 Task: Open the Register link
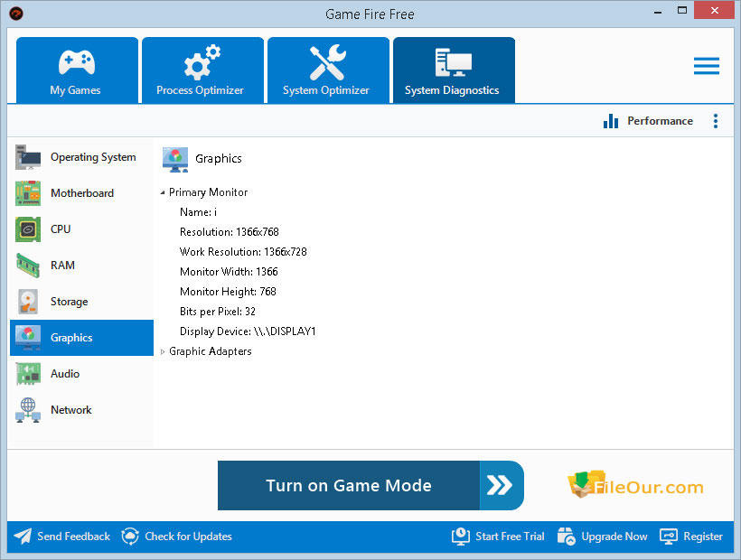(x=703, y=537)
